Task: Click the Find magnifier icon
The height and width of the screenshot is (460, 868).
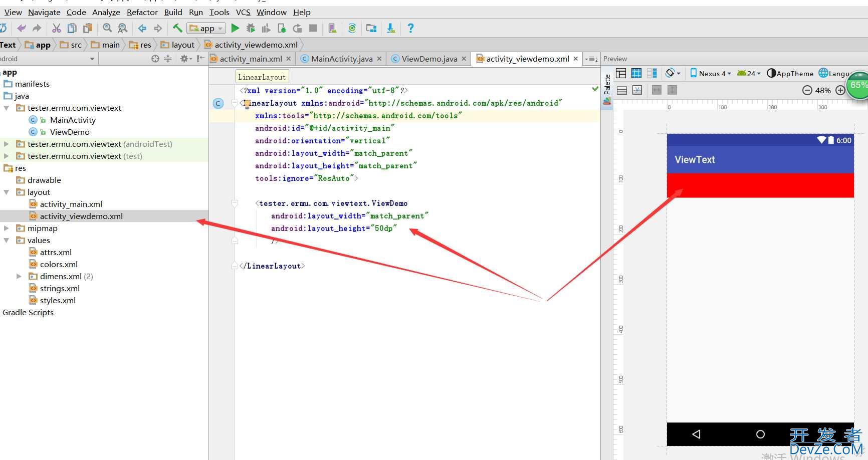Action: [x=107, y=29]
